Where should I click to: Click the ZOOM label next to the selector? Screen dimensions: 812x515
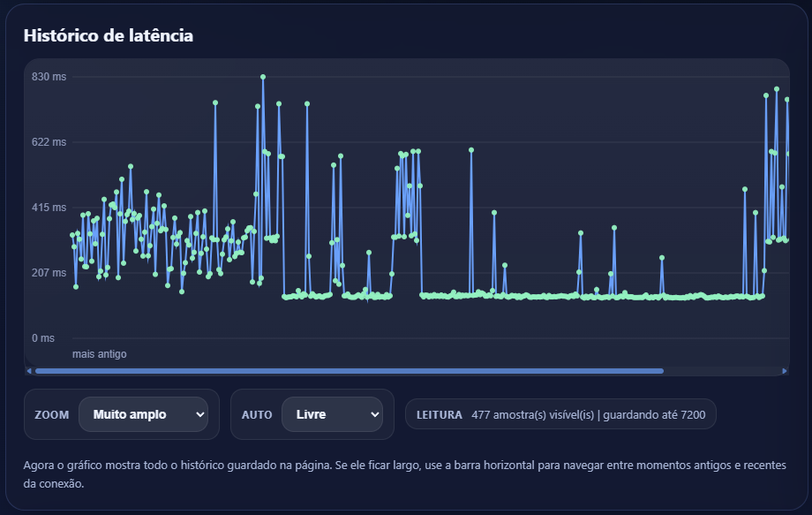pos(50,414)
